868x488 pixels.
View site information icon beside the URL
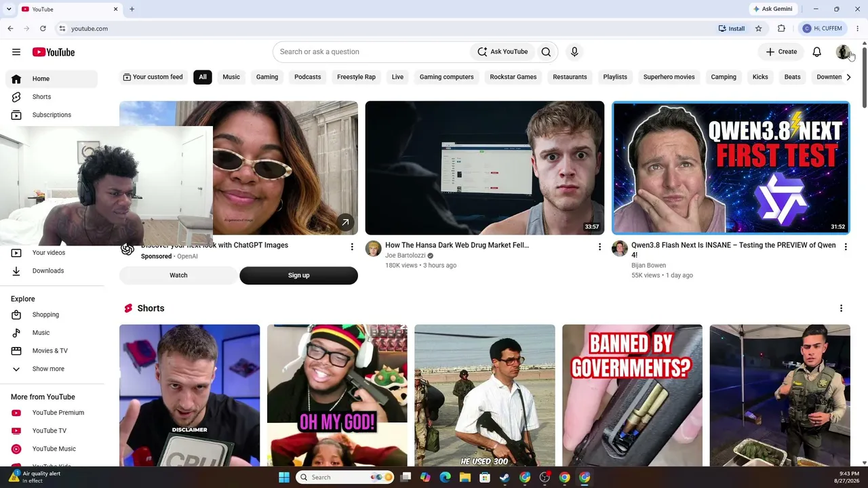62,28
